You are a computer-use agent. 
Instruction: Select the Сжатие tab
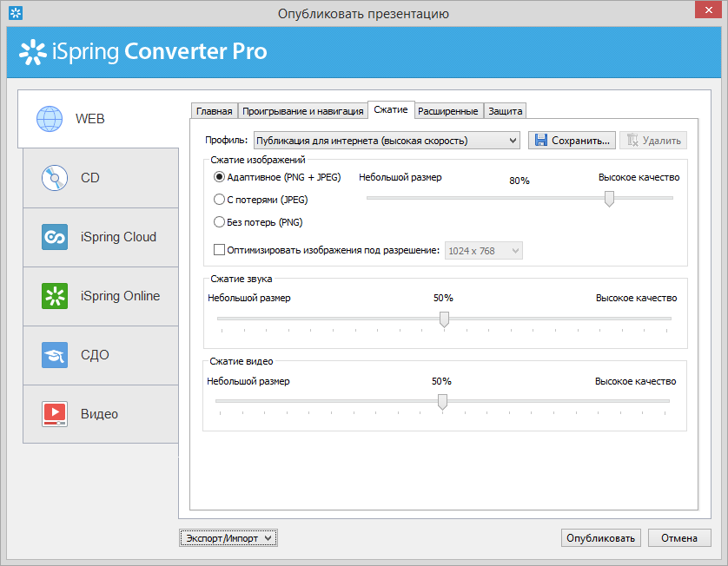click(x=391, y=110)
